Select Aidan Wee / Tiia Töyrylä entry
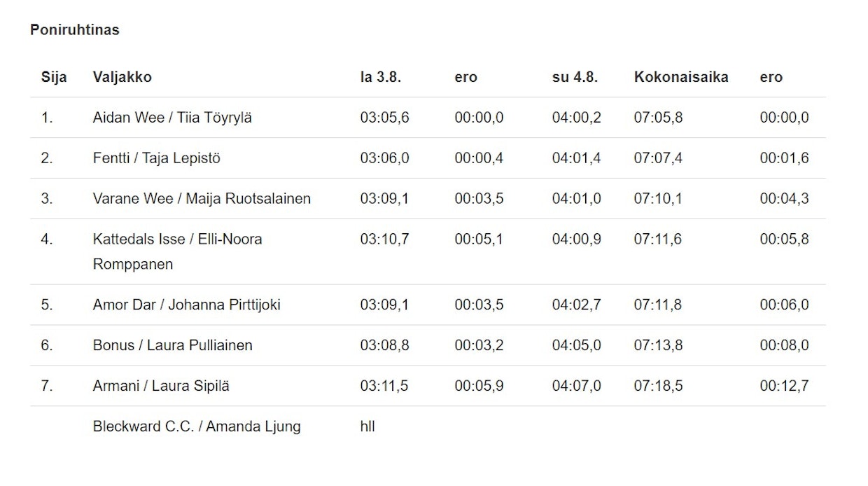 172,118
